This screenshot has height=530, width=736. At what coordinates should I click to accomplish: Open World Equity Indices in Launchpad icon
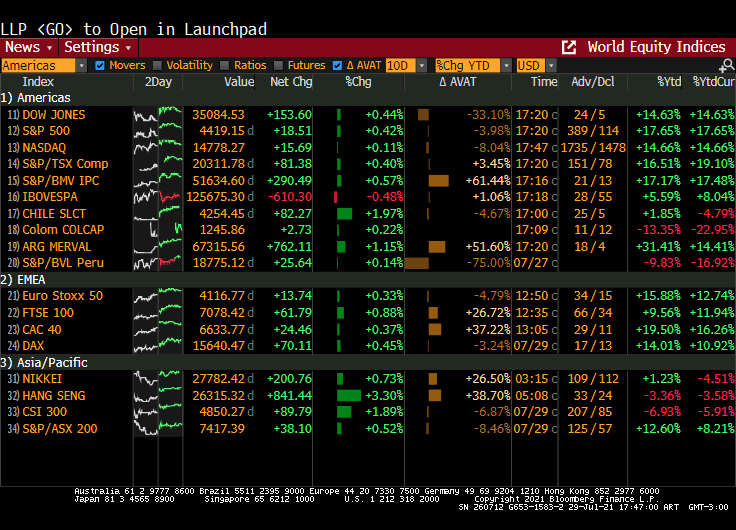[x=569, y=47]
